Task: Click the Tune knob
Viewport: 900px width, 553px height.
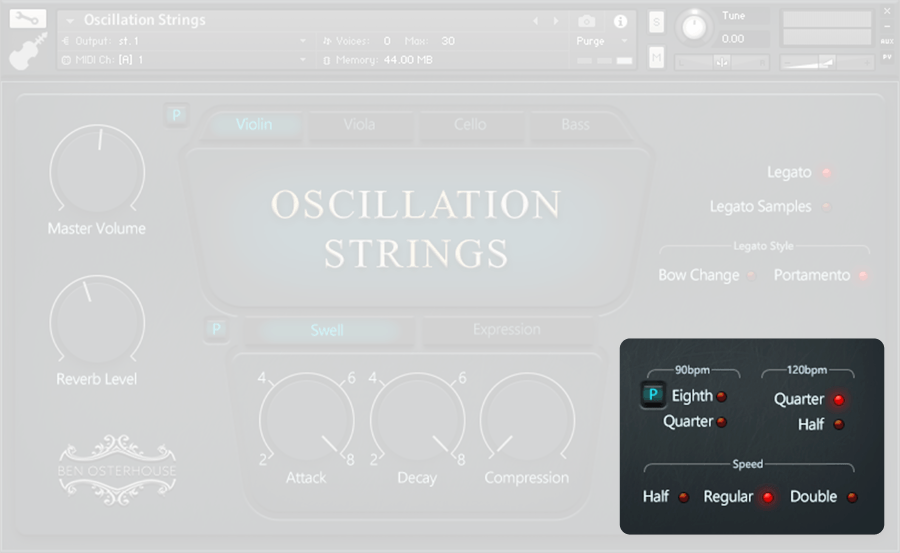Action: click(694, 27)
